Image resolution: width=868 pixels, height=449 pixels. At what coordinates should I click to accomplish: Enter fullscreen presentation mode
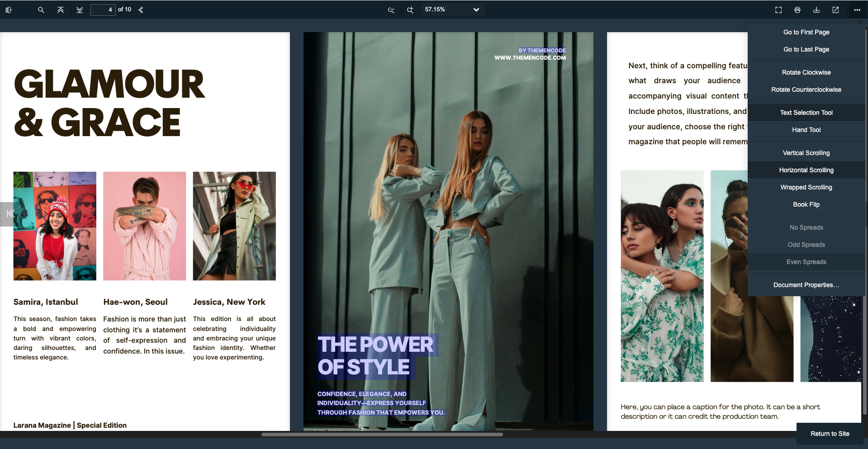coord(778,9)
